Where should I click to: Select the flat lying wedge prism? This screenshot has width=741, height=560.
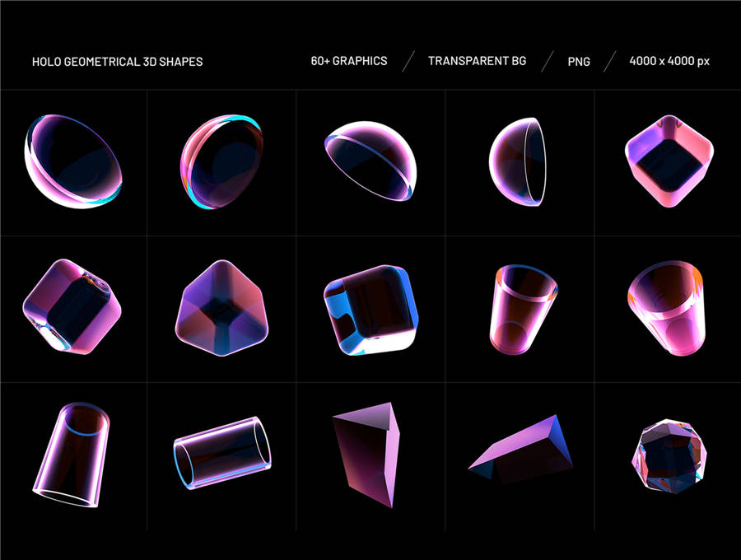(x=521, y=450)
